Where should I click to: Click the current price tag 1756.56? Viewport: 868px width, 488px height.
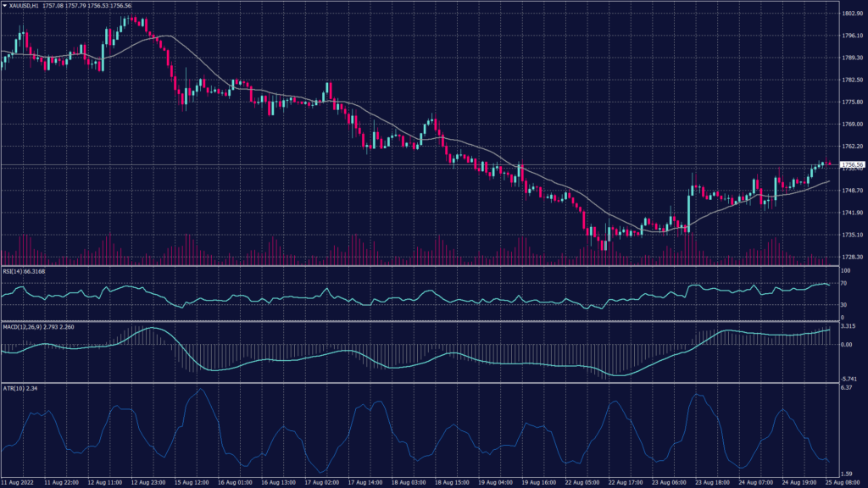tap(850, 165)
